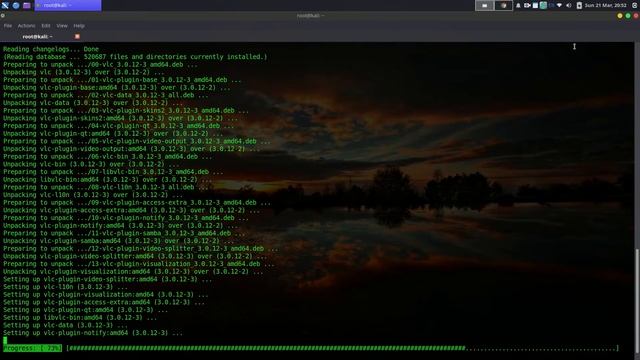The image size is (640, 360).
Task: Click the screen recorder tray icon
Action: tap(527, 5)
